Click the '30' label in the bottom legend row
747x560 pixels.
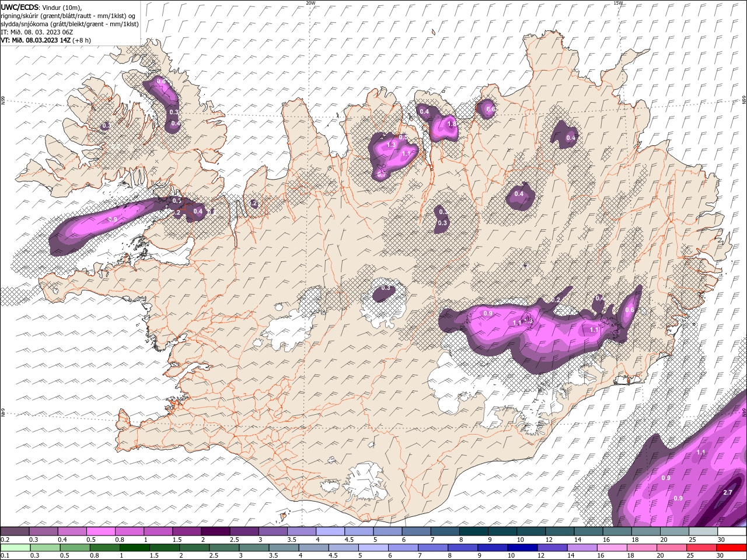tap(721, 556)
